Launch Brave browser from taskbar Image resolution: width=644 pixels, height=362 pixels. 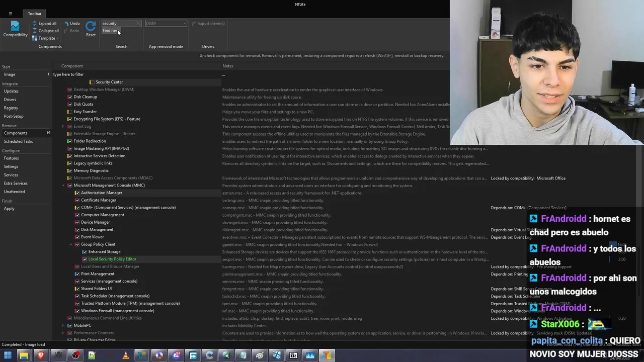41,355
